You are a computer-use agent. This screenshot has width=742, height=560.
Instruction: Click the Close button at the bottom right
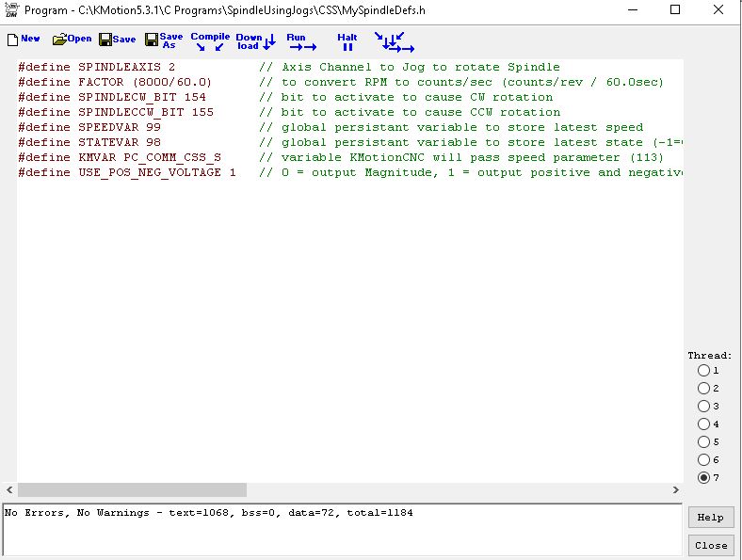tap(711, 545)
